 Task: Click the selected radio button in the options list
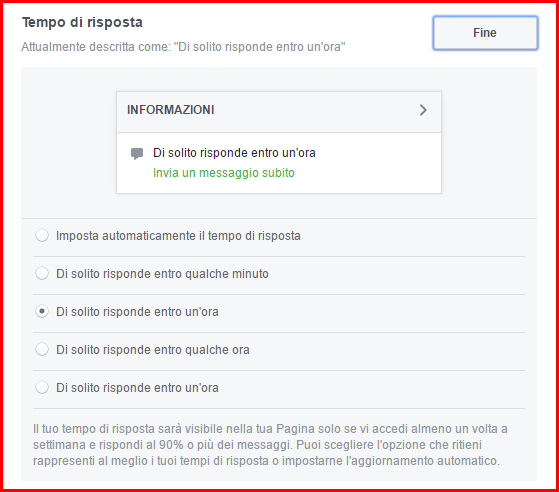pyautogui.click(x=42, y=312)
